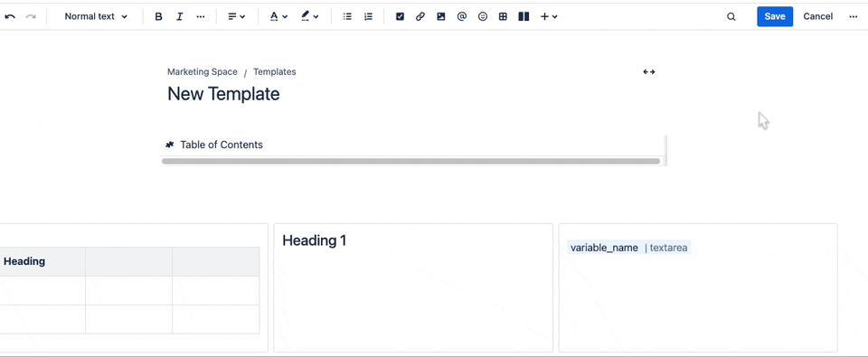Insert a bulleted list

coord(347,16)
